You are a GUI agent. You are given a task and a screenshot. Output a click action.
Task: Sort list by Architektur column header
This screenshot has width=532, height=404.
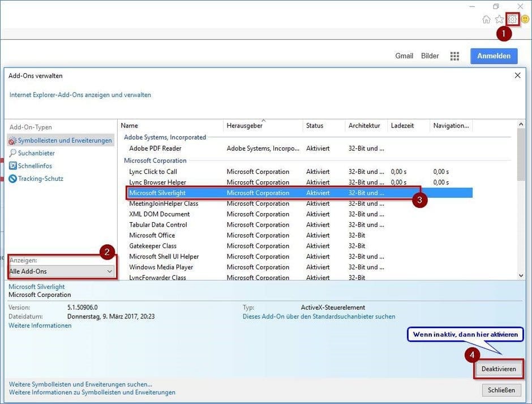pos(366,126)
